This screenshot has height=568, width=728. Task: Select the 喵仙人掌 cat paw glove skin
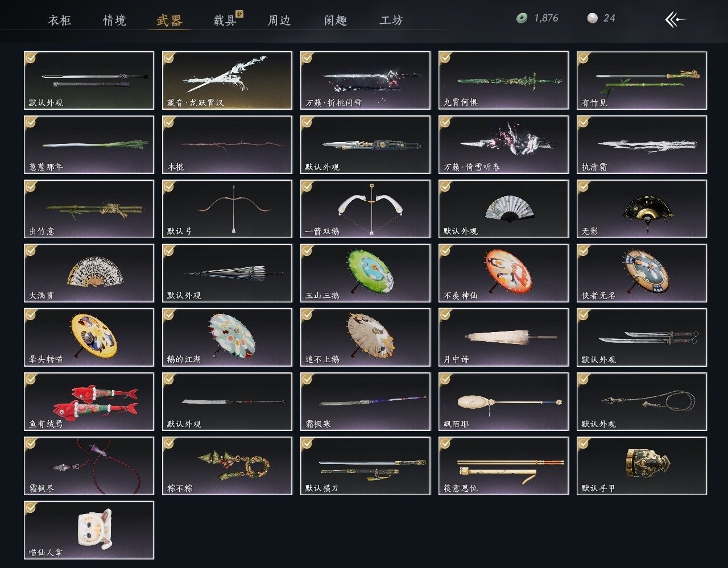(89, 530)
